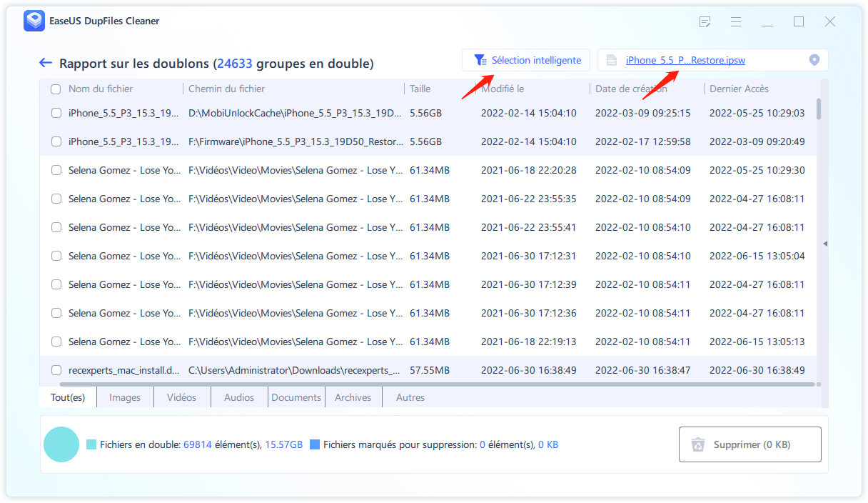Click the recexperts_mac_install.d... file name
Image resolution: width=868 pixels, height=503 pixels.
pos(124,370)
